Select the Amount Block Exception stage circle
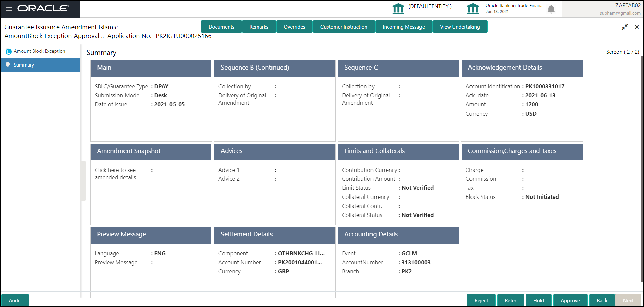 [x=9, y=51]
